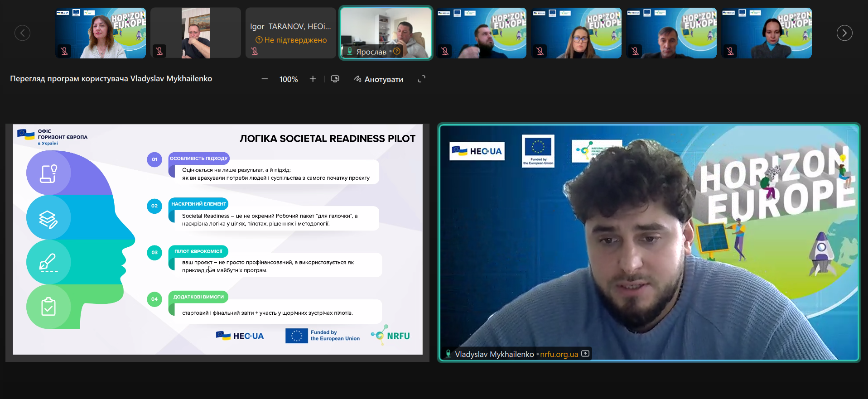Click the pop-out shared screen icon

(x=335, y=79)
